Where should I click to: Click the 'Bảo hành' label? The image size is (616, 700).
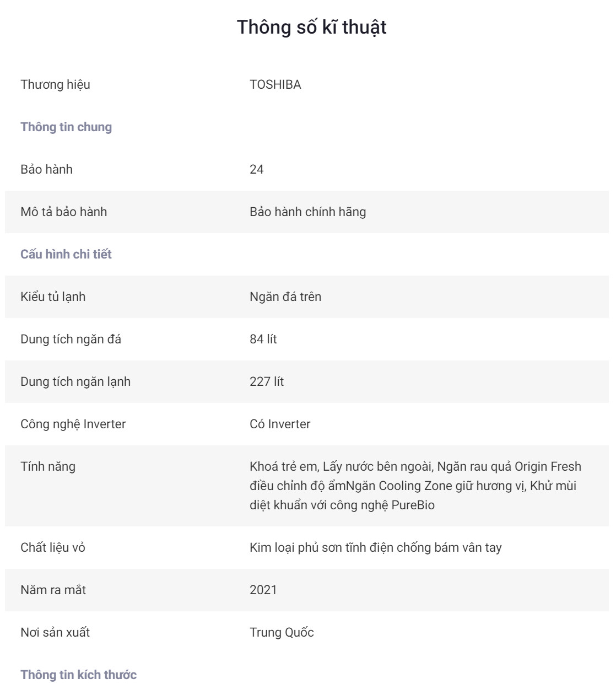pos(46,169)
